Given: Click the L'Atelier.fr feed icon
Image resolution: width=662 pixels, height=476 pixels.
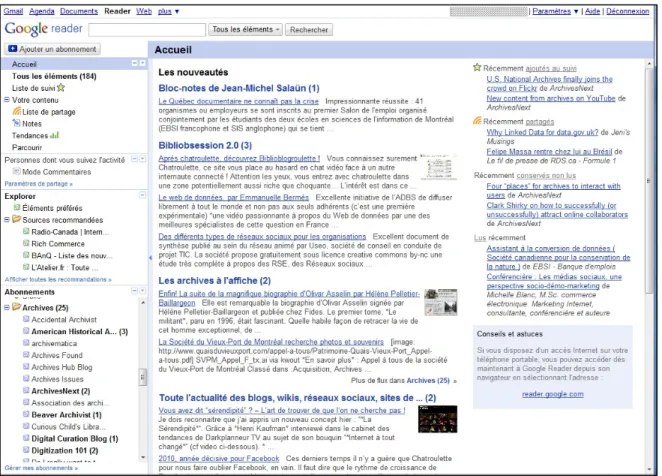Looking at the screenshot, I should 26,267.
